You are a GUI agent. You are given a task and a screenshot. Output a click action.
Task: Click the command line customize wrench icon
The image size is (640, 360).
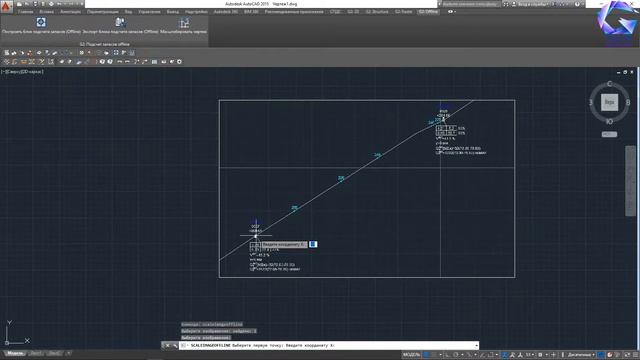[175, 345]
